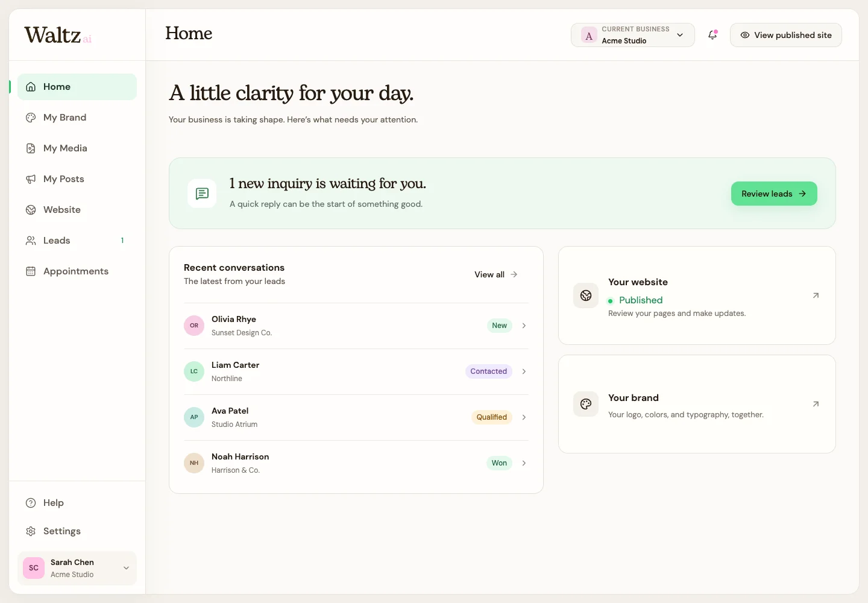Click Studio Atrium company text
Screen dimensions: 868x603
tap(234, 425)
